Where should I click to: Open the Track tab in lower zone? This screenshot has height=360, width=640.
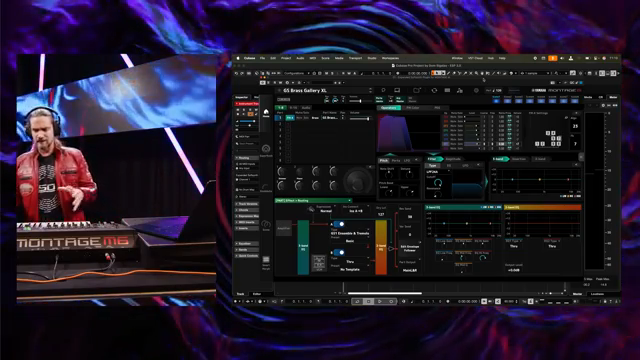[240, 294]
